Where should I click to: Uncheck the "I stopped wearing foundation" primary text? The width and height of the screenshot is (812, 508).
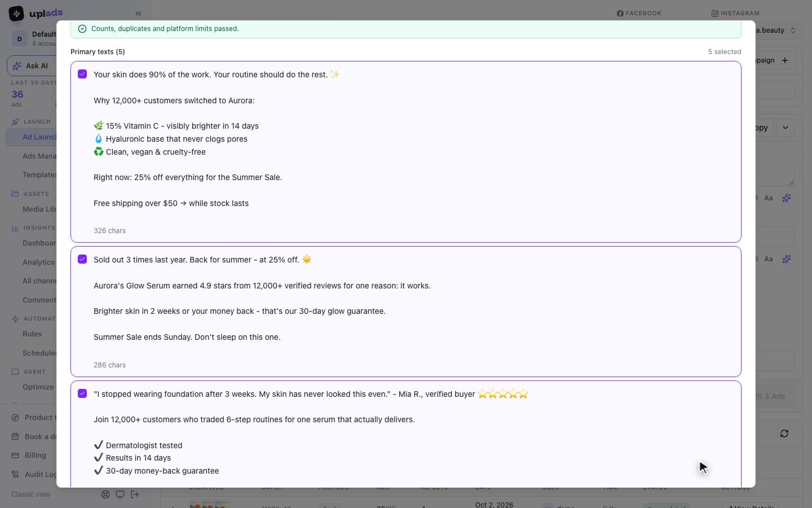[82, 393]
